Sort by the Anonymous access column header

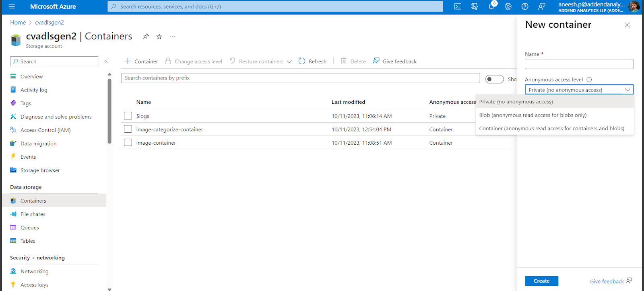[x=452, y=102]
